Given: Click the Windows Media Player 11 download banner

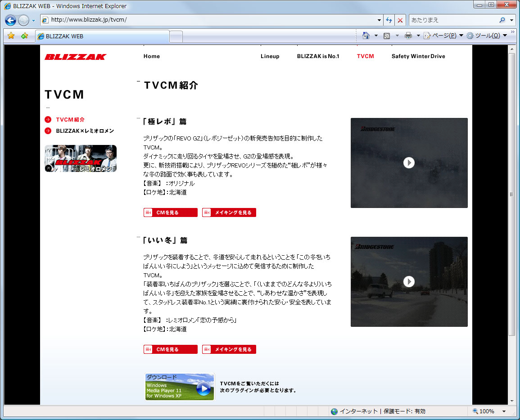Looking at the screenshot, I should tap(180, 387).
